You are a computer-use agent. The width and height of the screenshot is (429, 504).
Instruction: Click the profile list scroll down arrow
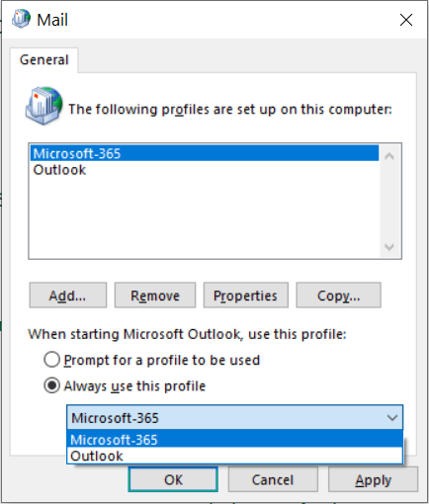(x=389, y=247)
